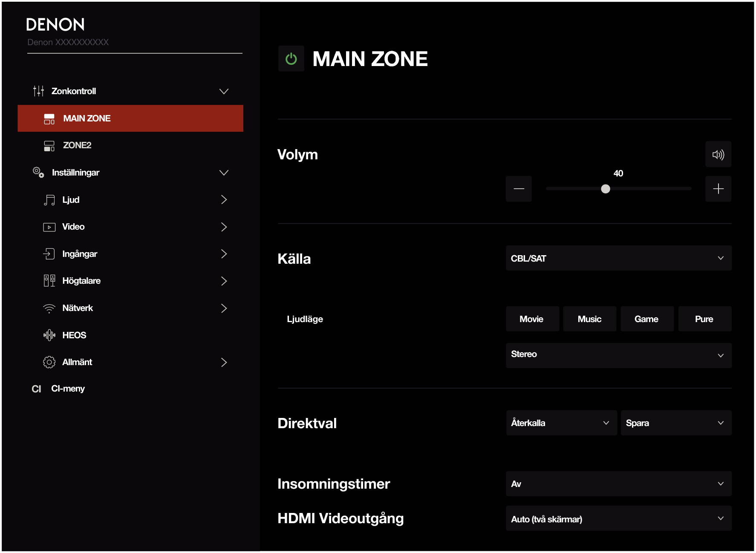Viewport: 756px width, 553px height.
Task: Click the MAIN ZONE layout icon
Action: click(49, 119)
